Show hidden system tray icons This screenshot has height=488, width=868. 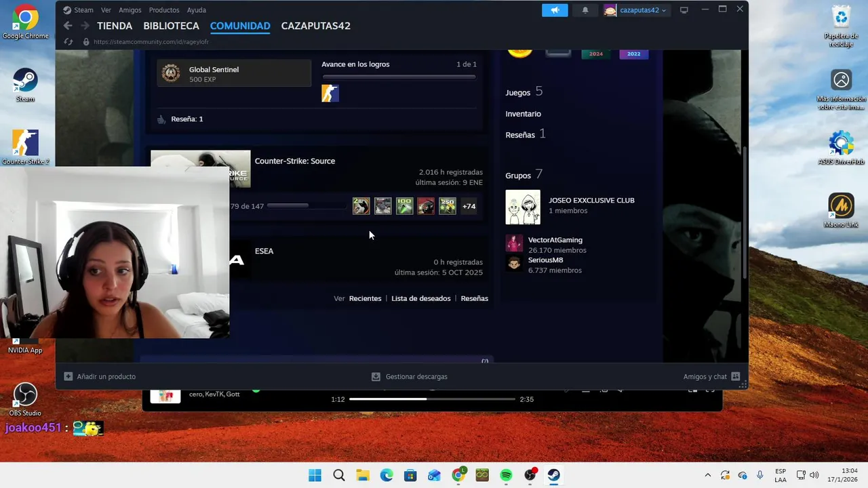708,475
